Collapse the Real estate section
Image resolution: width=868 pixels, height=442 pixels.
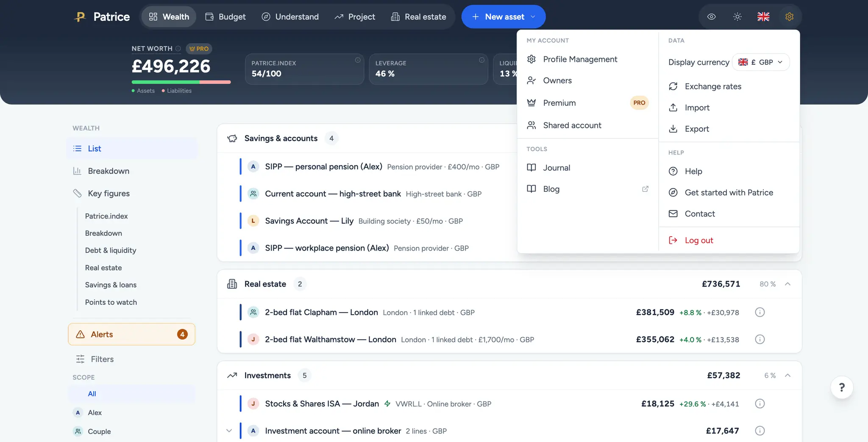tap(787, 284)
